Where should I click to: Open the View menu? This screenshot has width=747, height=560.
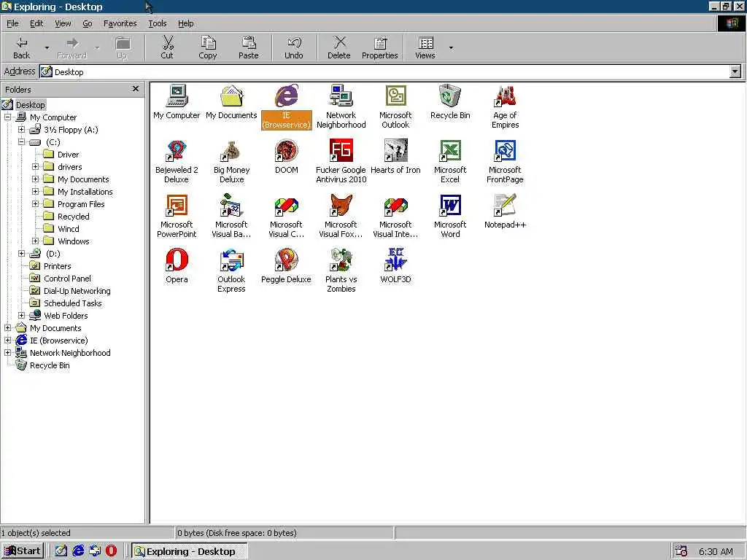pyautogui.click(x=63, y=23)
